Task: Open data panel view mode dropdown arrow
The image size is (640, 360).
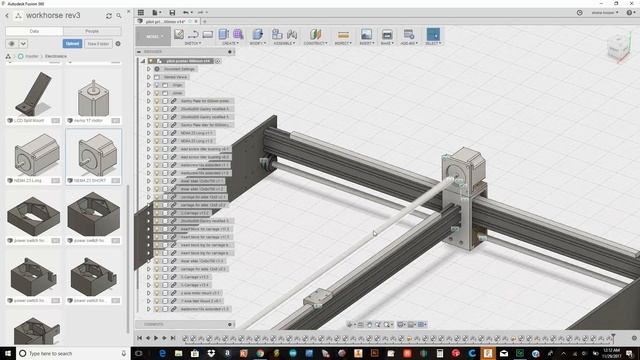Action: coord(23,44)
